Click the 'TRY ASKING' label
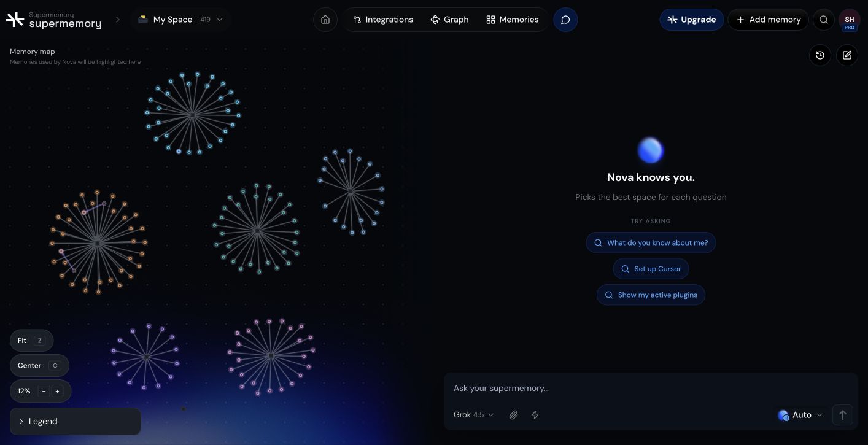Image resolution: width=868 pixels, height=445 pixels. pos(651,221)
